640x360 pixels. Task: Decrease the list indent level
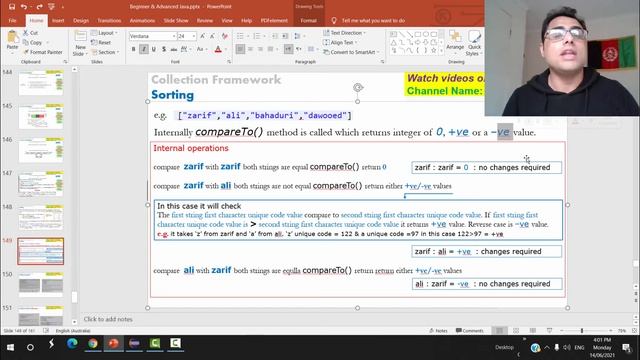point(275,36)
